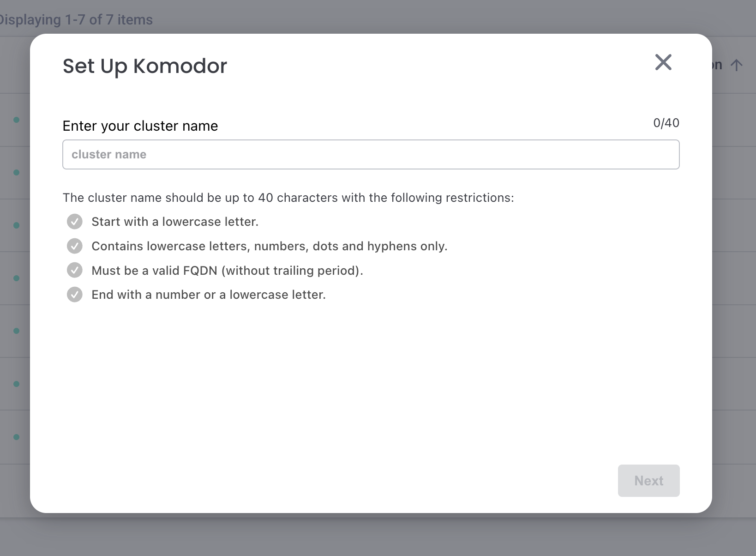
Task: Click the 'Set Up Komodor' title
Action: pyautogui.click(x=145, y=66)
